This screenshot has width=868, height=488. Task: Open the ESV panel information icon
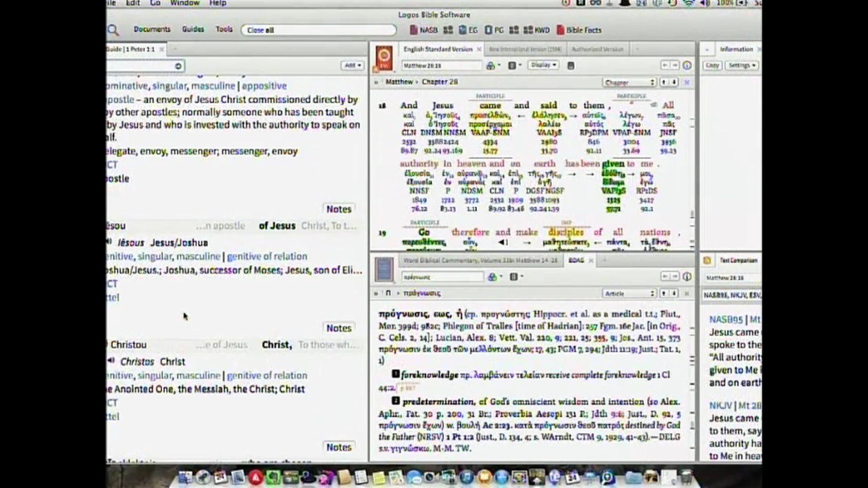[x=688, y=65]
